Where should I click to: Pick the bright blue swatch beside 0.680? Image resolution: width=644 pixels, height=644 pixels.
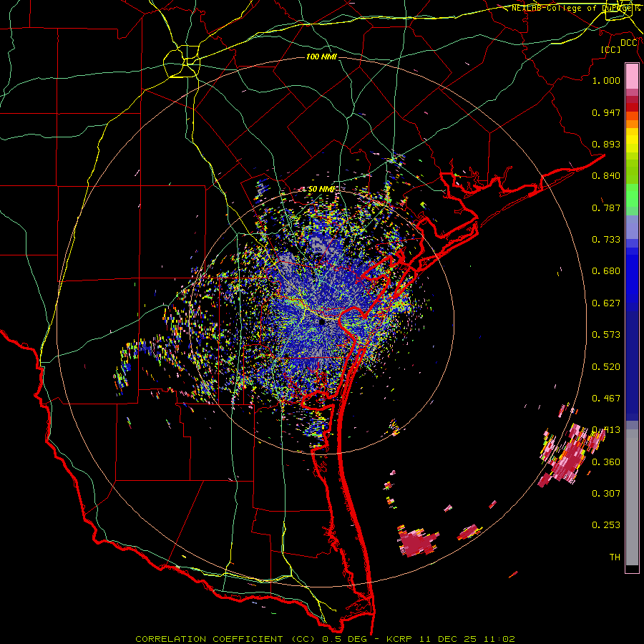coord(632,275)
